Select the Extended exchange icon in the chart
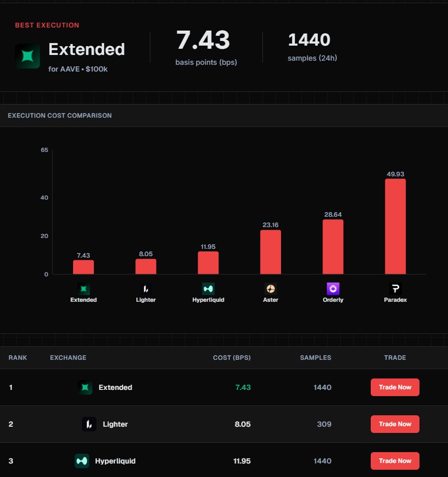 pyautogui.click(x=83, y=288)
